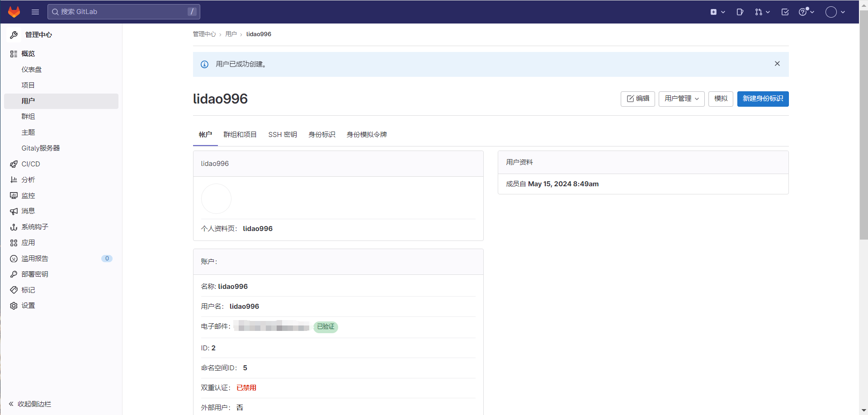Expand the help menu dropdown arrow

[812, 12]
